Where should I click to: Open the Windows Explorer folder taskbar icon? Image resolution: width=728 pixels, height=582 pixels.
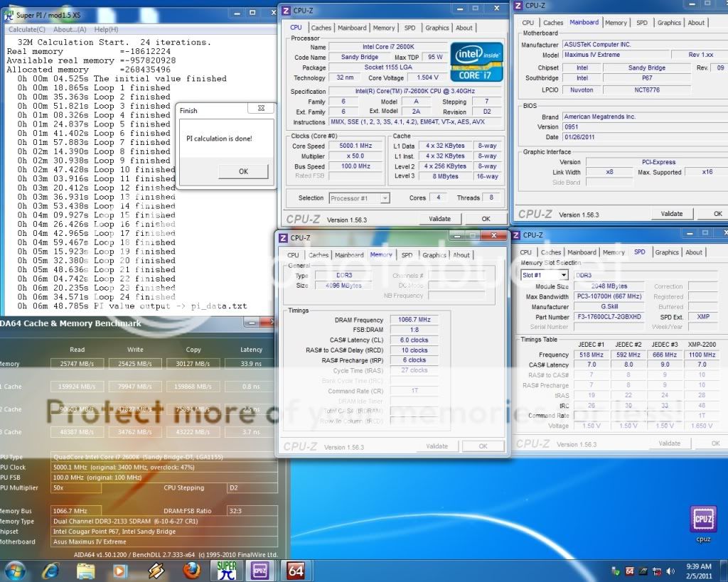tap(86, 571)
